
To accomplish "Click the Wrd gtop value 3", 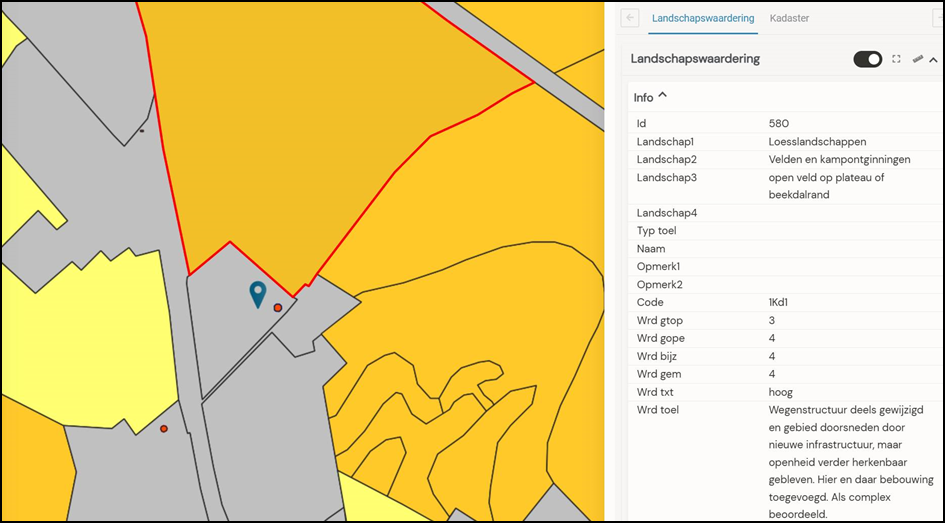I will pos(772,320).
